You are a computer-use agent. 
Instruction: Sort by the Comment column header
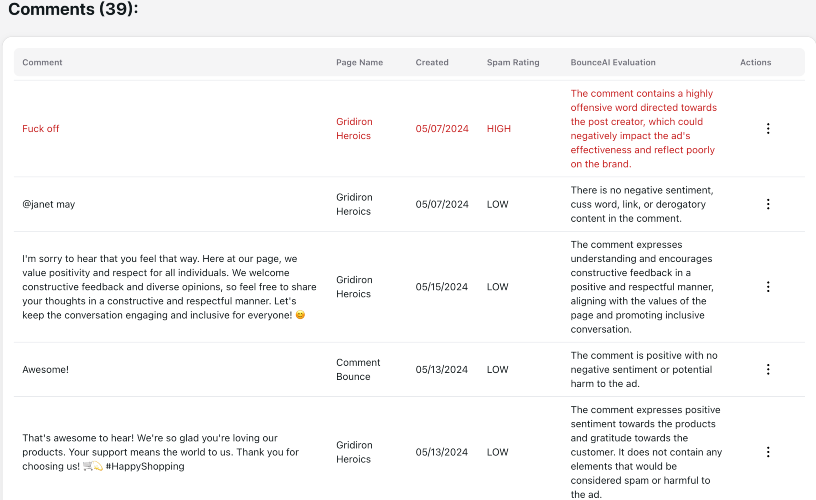click(x=43, y=62)
